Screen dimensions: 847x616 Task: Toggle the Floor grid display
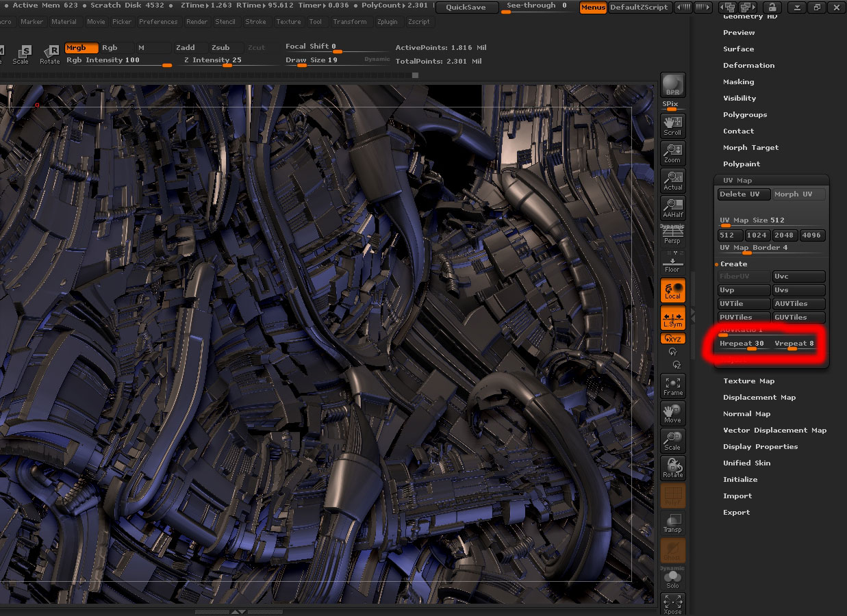coord(672,264)
